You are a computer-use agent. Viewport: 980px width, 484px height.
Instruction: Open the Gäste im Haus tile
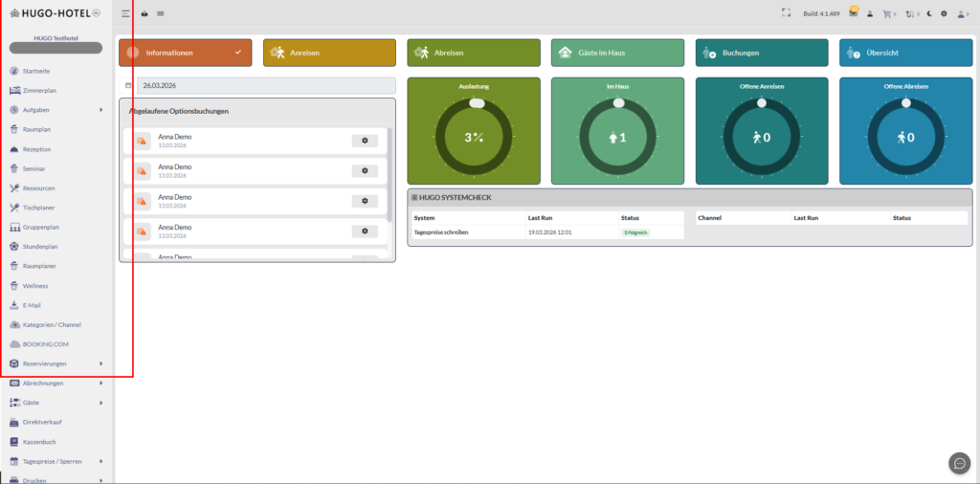(x=617, y=53)
